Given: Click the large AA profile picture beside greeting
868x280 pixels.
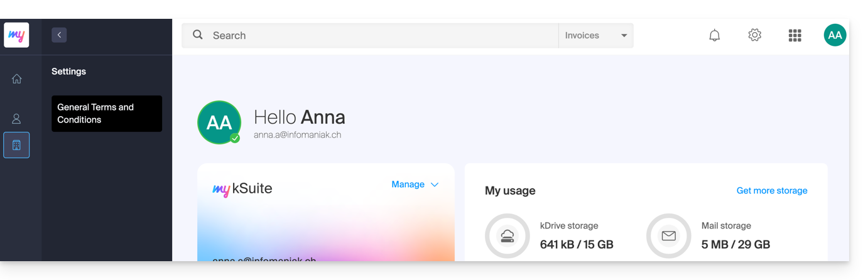Looking at the screenshot, I should point(219,122).
